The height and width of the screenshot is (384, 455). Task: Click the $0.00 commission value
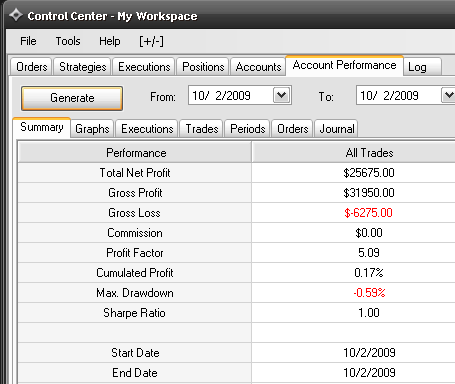point(369,233)
